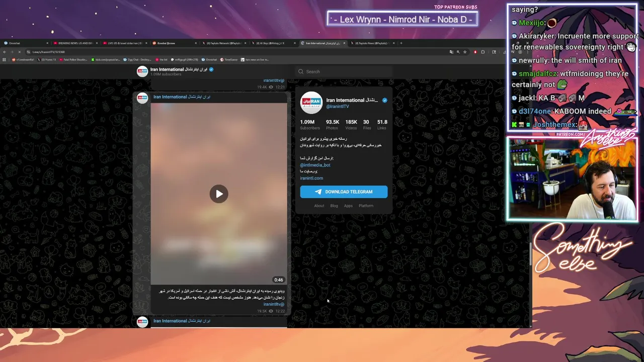
Task: Click the translate page icon
Action: (x=451, y=52)
